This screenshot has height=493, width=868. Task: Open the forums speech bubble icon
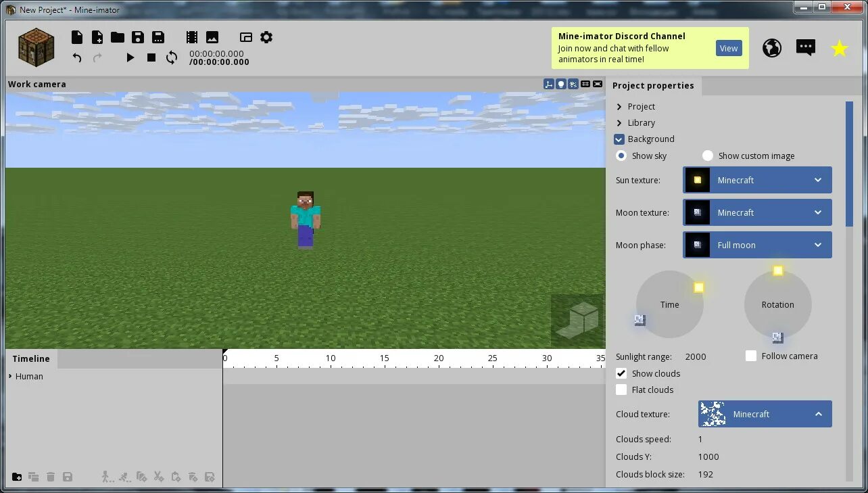[806, 47]
